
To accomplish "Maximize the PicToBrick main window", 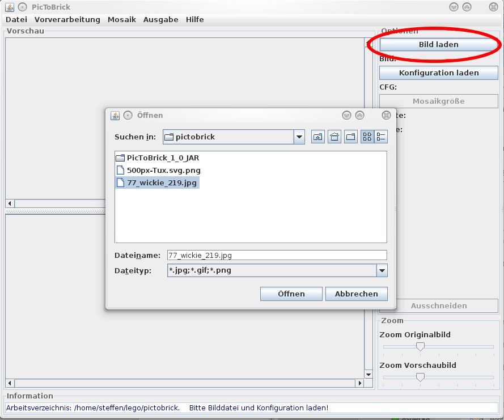I will coord(467,7).
